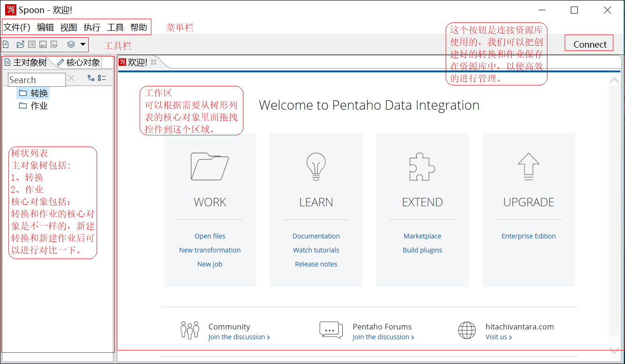The image size is (625, 364).
Task: Open the Documentation link
Action: (316, 236)
